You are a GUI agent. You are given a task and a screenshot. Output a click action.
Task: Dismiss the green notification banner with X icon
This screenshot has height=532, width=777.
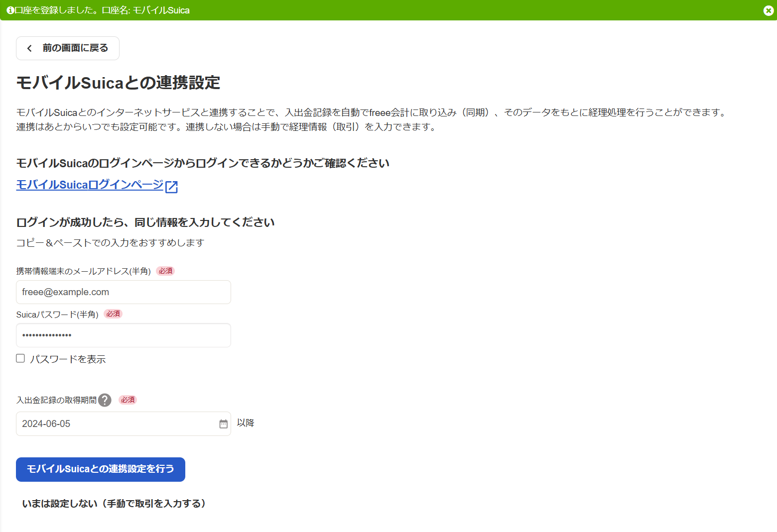pyautogui.click(x=768, y=10)
